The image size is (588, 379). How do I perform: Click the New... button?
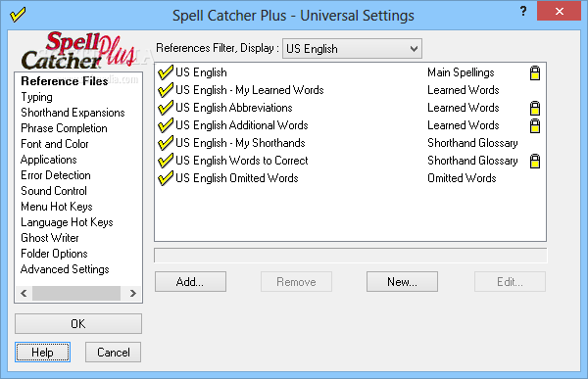pos(402,281)
